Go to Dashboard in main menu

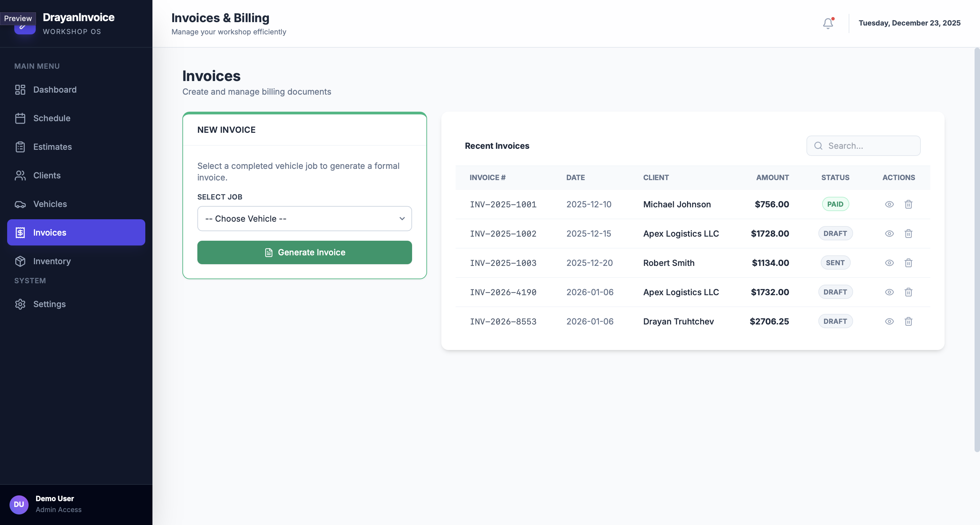pyautogui.click(x=76, y=90)
